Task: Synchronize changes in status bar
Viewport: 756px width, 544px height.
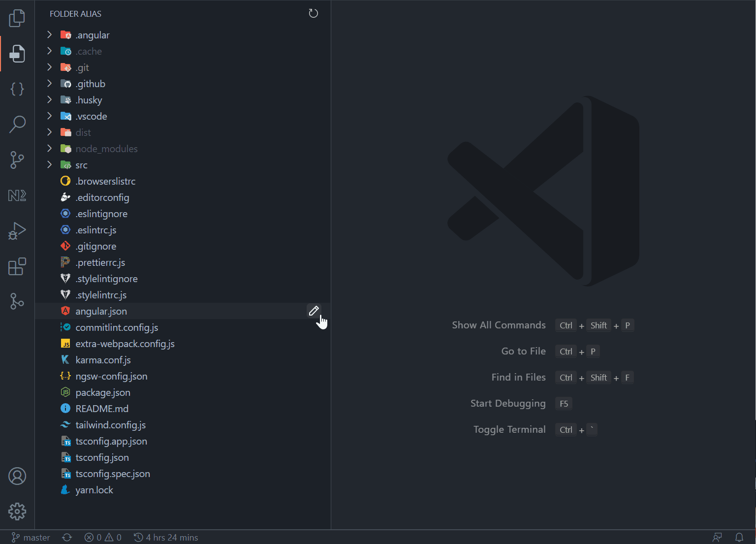Action: point(67,537)
